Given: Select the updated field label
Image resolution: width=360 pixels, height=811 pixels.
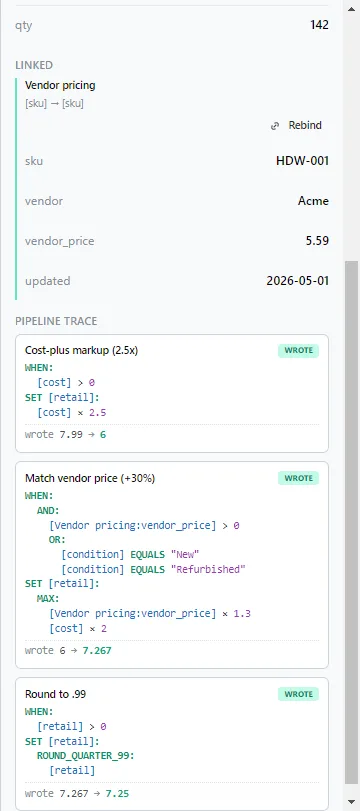Looking at the screenshot, I should pos(48,281).
